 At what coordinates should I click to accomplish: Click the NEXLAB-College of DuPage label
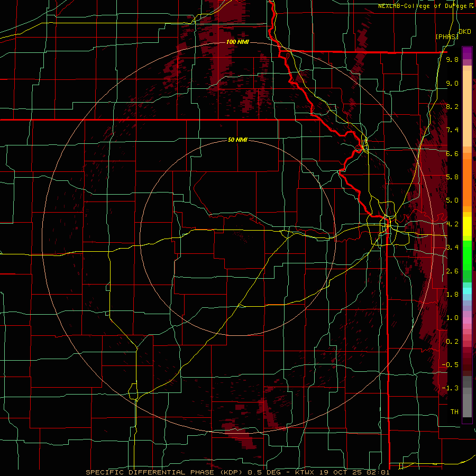pos(424,6)
